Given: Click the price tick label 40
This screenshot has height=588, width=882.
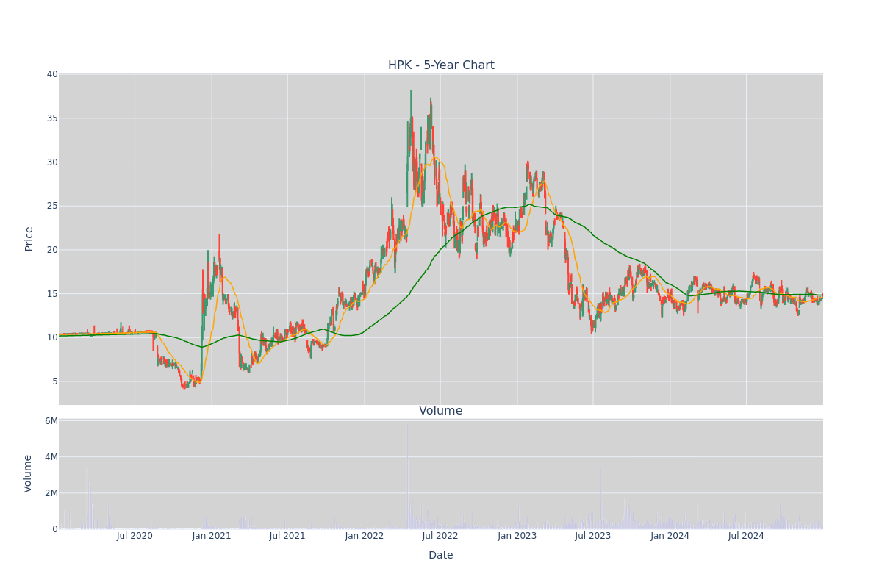Looking at the screenshot, I should click(x=52, y=74).
